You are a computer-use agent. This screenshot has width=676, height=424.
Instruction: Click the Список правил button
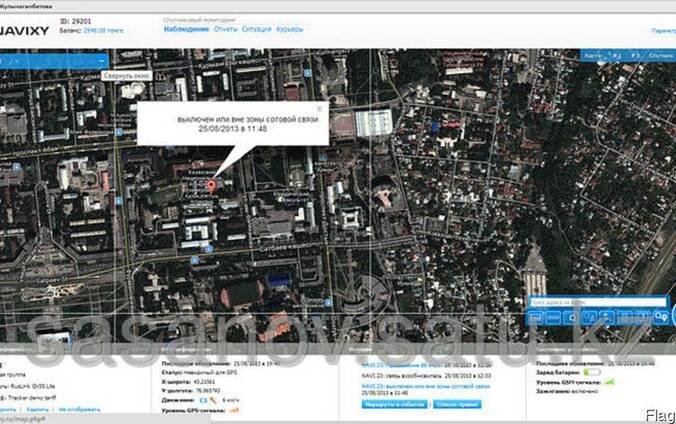click(457, 405)
